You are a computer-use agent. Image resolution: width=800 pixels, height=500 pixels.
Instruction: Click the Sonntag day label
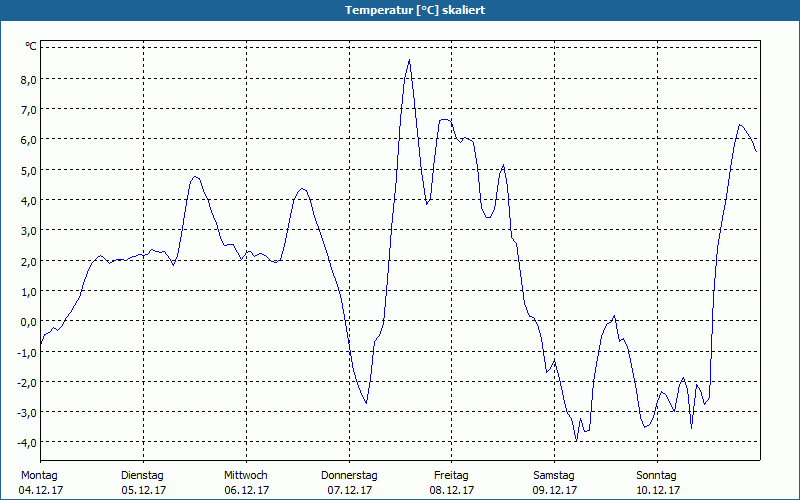pos(657,476)
